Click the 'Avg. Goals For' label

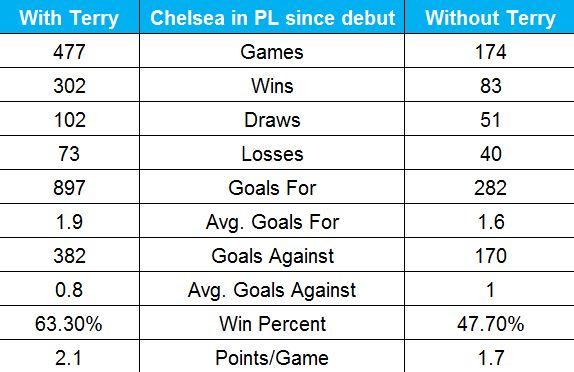(x=272, y=222)
